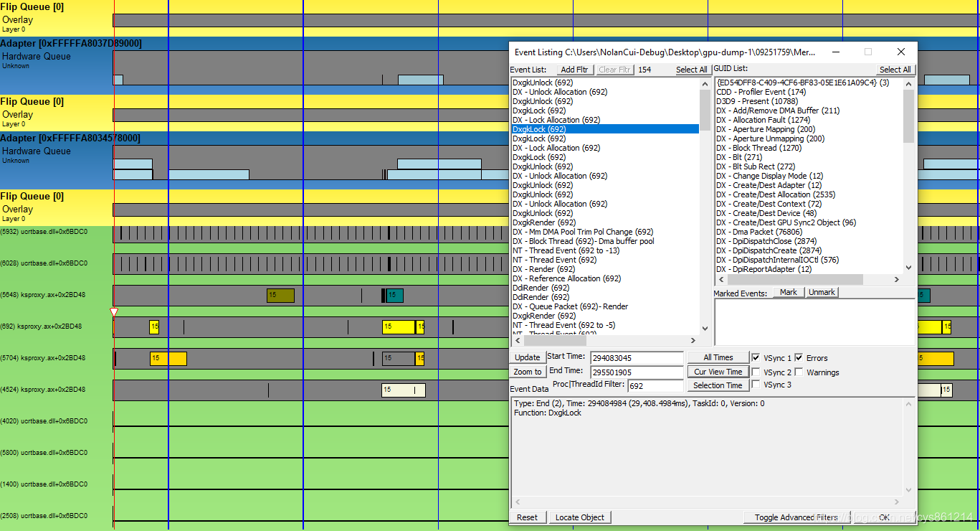
Task: Select DX - Queue Packet (692)- Render event
Action: point(571,306)
